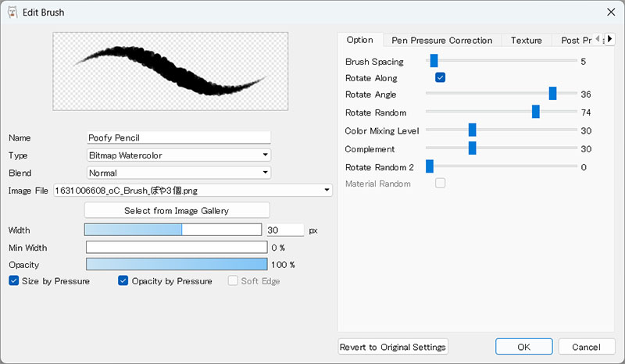Screen dimensions: 625x364
Task: Disable Size by Pressure
Action: tap(14, 281)
